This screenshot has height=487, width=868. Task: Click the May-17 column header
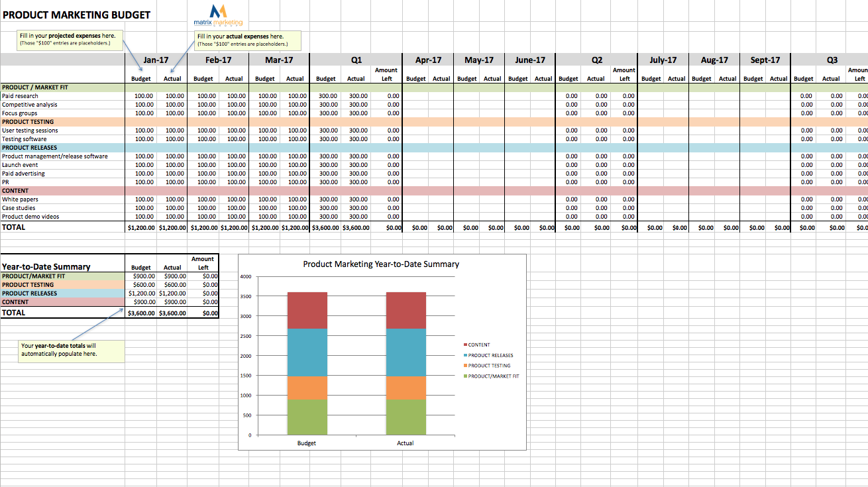coord(479,60)
